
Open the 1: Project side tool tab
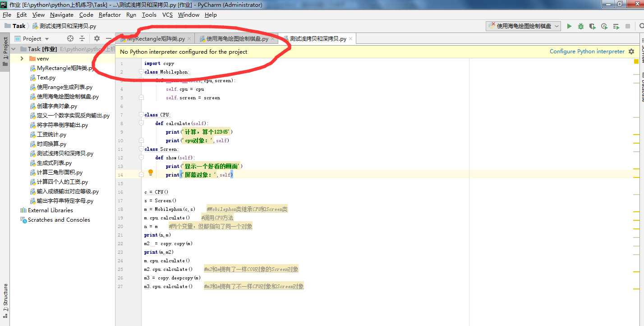point(5,51)
